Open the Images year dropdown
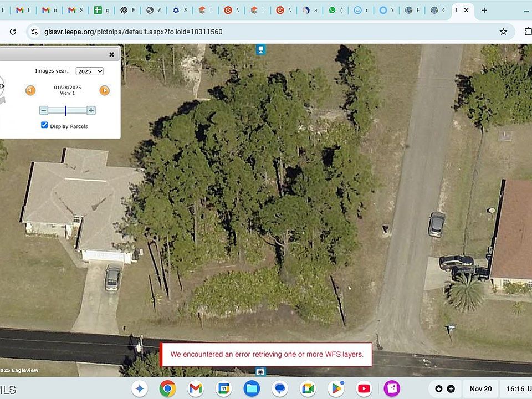This screenshot has width=532, height=399. 90,71
